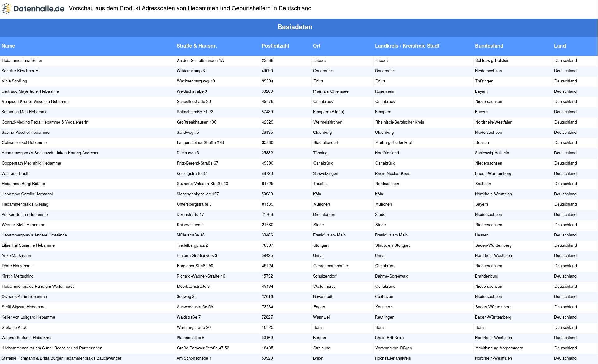Select the name Gertraud Mayerhofer Hebamme
The width and height of the screenshot is (598, 364).
30,91
